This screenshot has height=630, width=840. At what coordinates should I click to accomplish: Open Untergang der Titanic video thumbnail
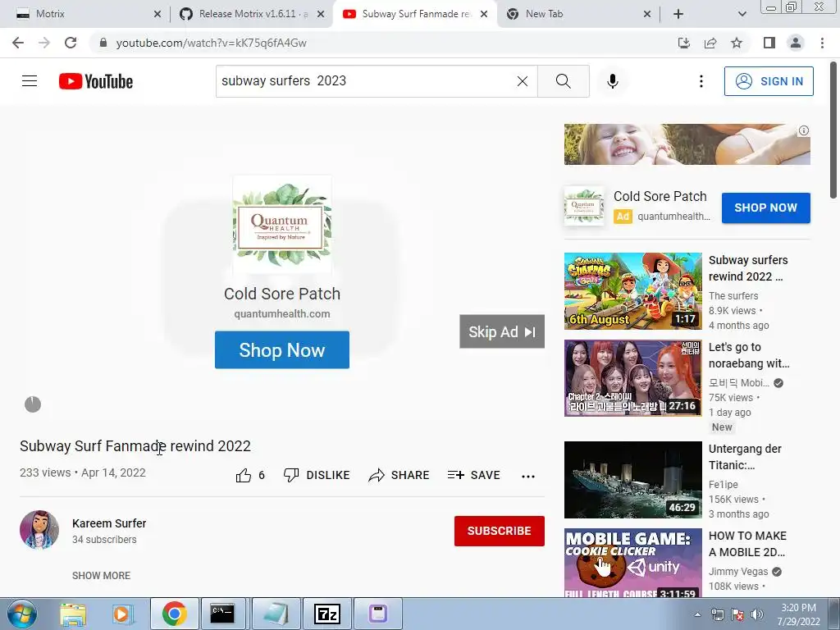(632, 479)
